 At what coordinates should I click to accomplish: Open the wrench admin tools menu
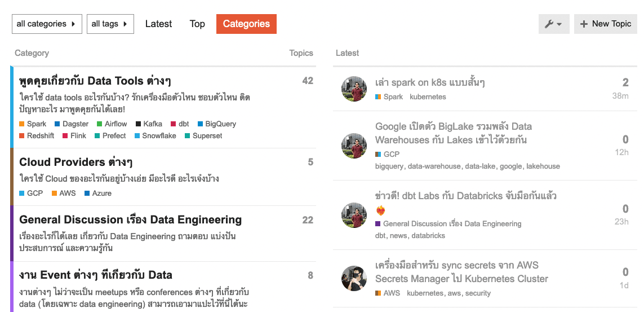point(554,24)
